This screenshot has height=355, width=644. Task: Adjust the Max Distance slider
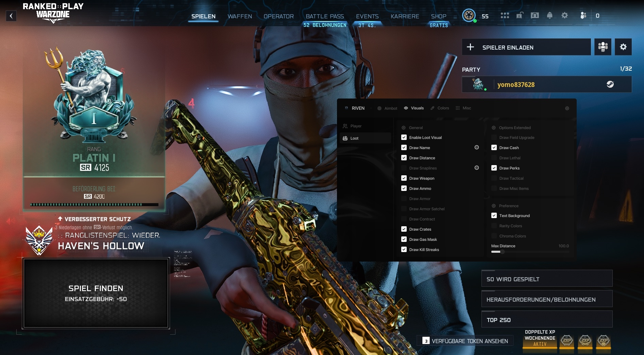(x=530, y=252)
